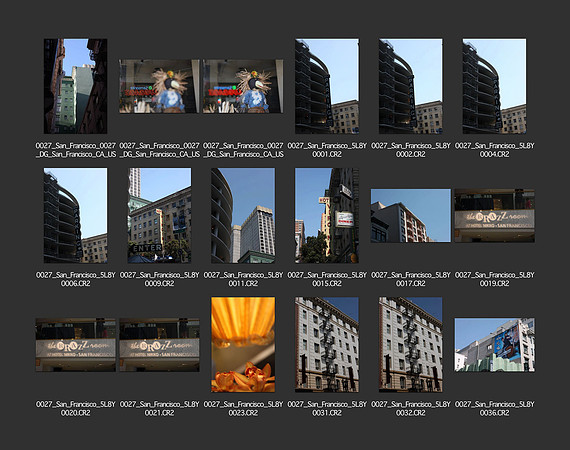
Task: Select filename label ending 0031.CR2
Action: click(327, 408)
